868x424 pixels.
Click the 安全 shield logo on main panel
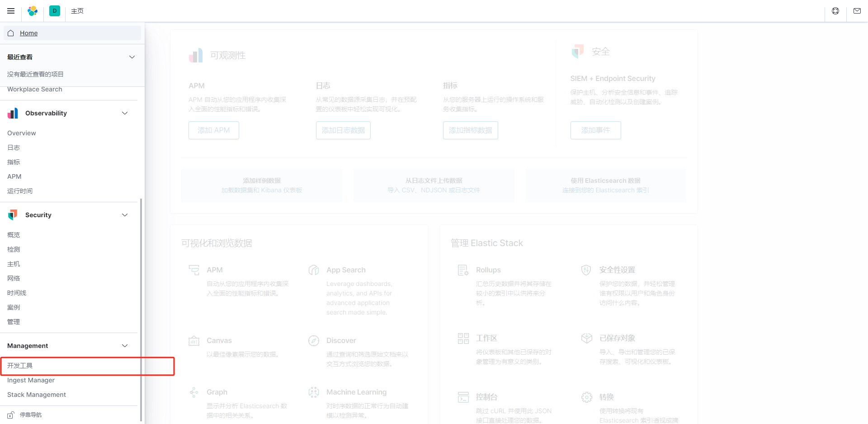(x=578, y=52)
